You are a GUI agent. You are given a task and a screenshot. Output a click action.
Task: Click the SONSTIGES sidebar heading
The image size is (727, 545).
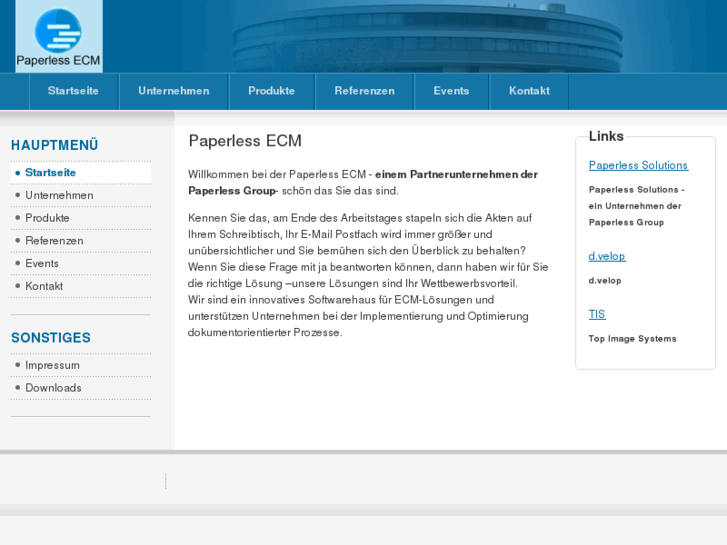[x=51, y=338]
